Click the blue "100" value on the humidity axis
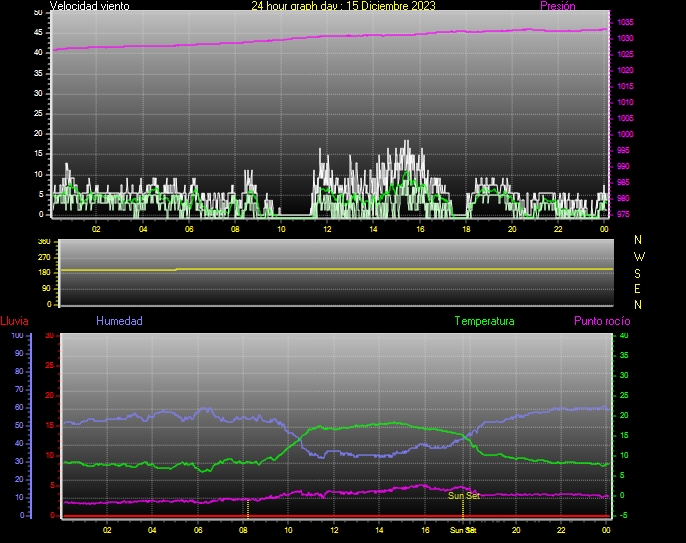This screenshot has width=686, height=543. pos(18,336)
